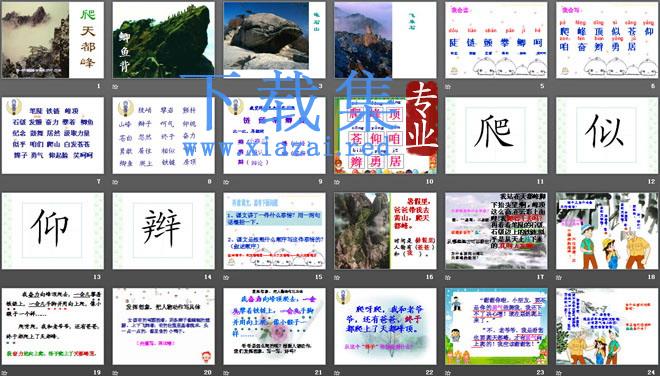Select slide 1 titled 爬天都峰
Viewport: 660px width, 376px height.
click(53, 40)
